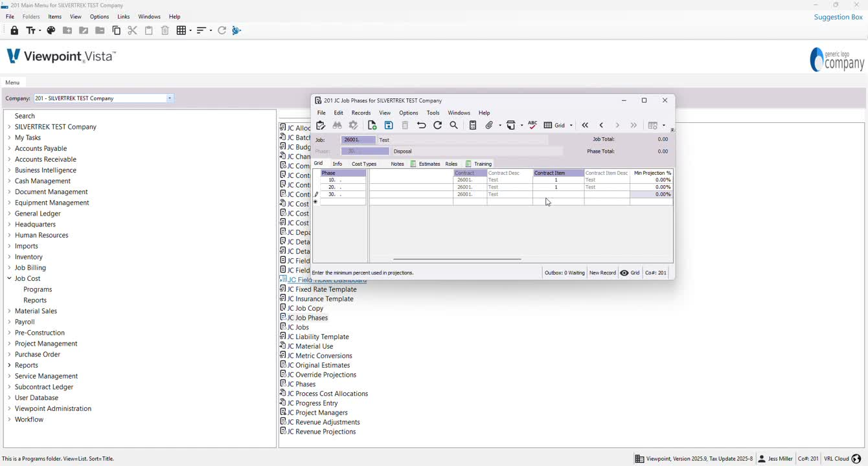
Task: Expand the Accounts Payable tree node
Action: (x=9, y=148)
